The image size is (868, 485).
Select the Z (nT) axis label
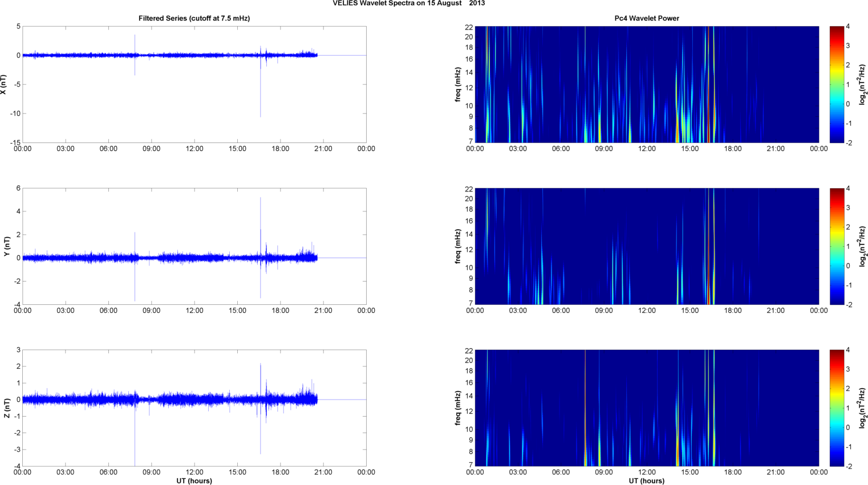tap(7, 408)
